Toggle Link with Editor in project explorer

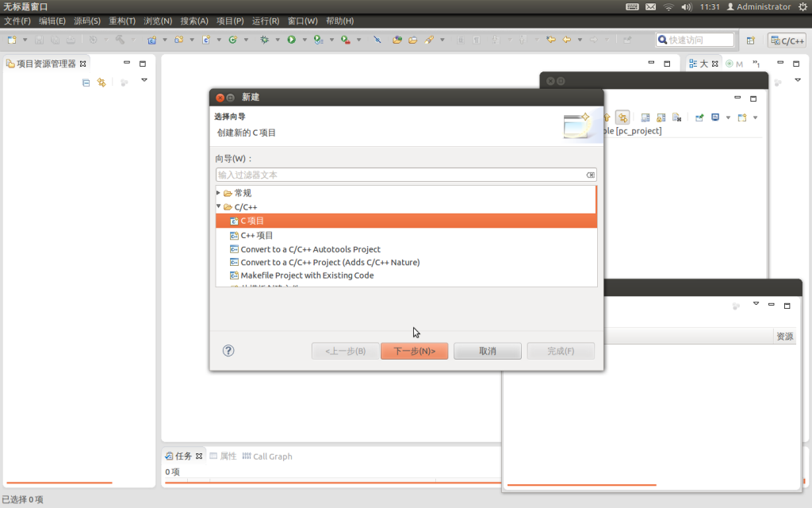coord(101,83)
